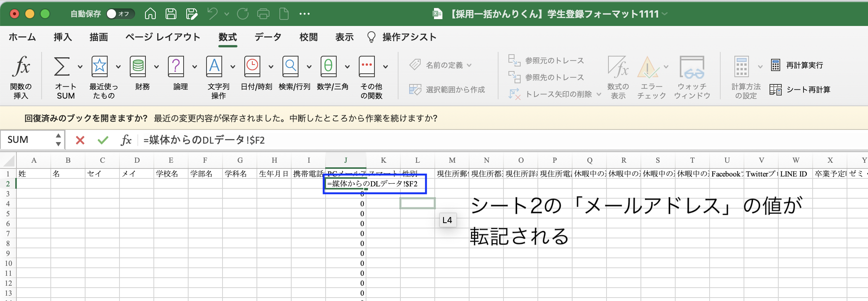Open the Logical (論理) functions icon
Screen dimensions: 868x301
176,67
